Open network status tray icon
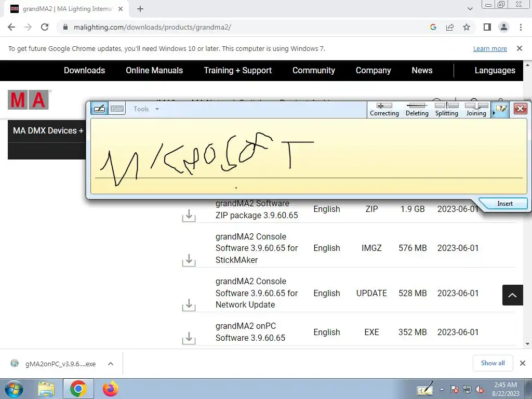 click(467, 390)
